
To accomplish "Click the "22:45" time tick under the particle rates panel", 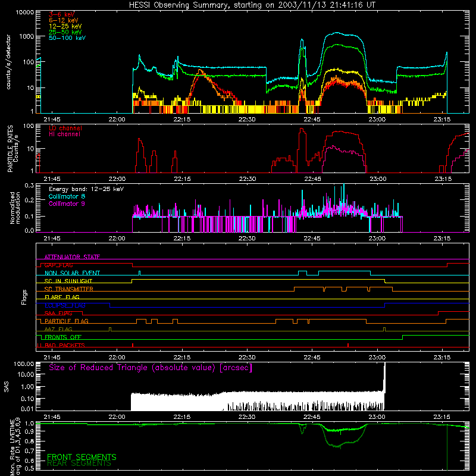I will click(x=312, y=179).
